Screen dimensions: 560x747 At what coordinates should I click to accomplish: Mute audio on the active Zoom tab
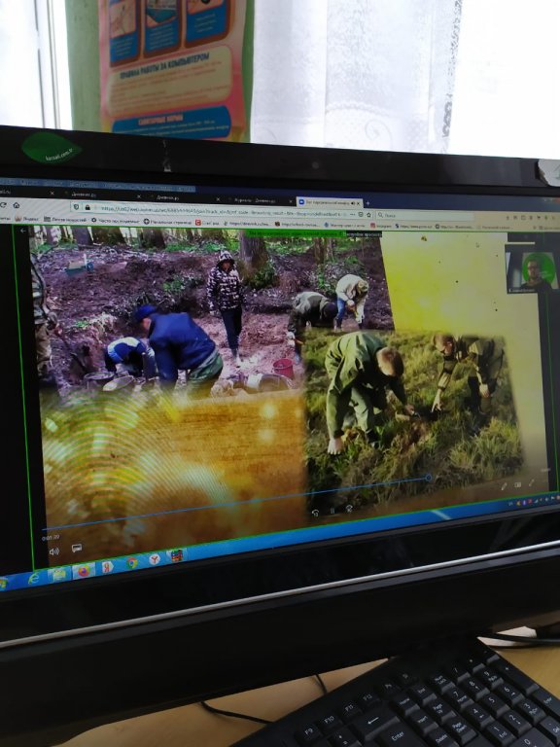tap(353, 203)
